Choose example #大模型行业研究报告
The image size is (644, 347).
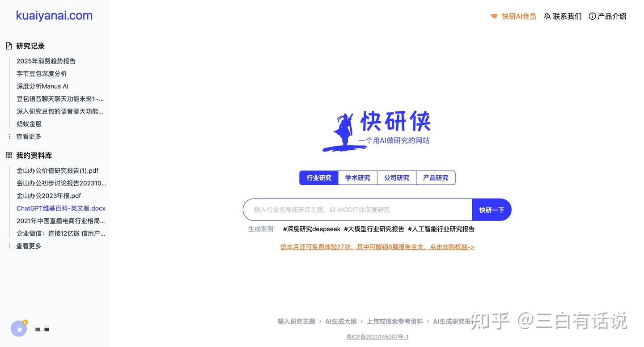pyautogui.click(x=374, y=229)
